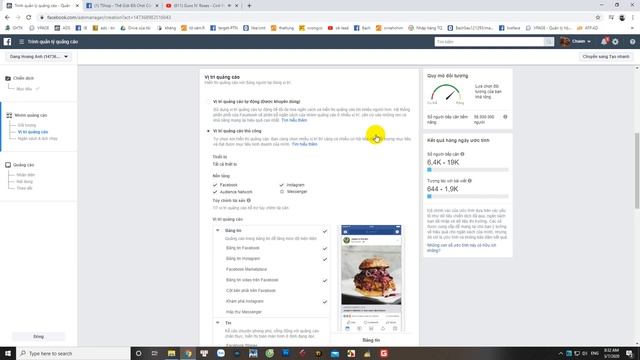Toggle Bảng tin Instagram placement checkmark
This screenshot has width=640, height=360.
(x=325, y=259)
